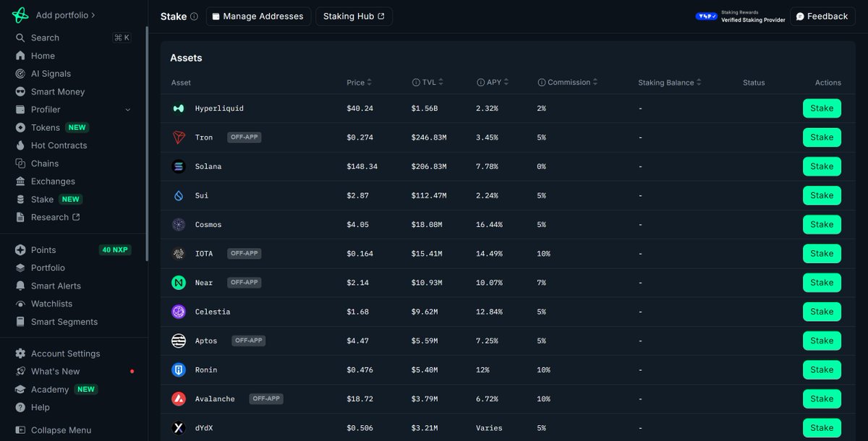Click the Tron OFF-APP tag
The image size is (868, 441).
[244, 137]
